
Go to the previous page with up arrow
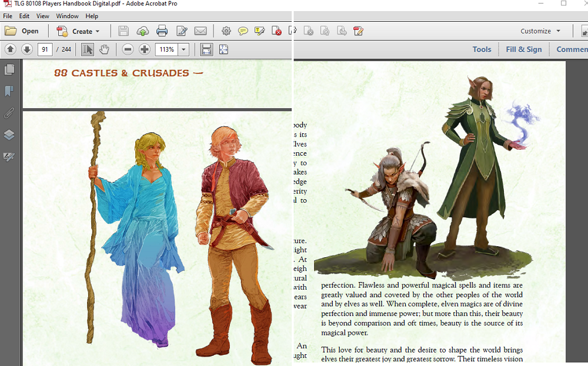point(11,49)
